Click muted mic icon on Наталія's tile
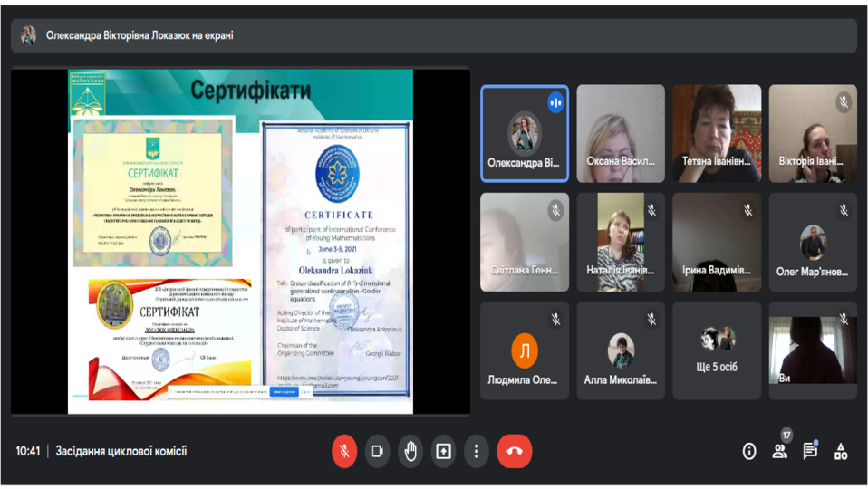This screenshot has width=868, height=489. (x=651, y=210)
